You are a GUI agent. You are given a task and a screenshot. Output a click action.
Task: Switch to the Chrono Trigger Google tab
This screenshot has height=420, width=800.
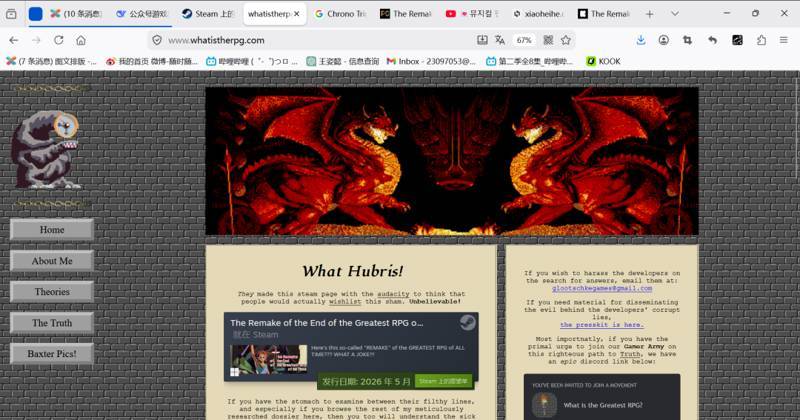(x=341, y=14)
